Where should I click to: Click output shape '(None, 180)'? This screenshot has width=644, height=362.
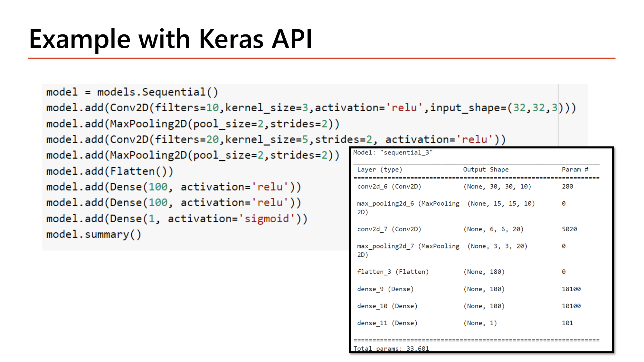[484, 272]
